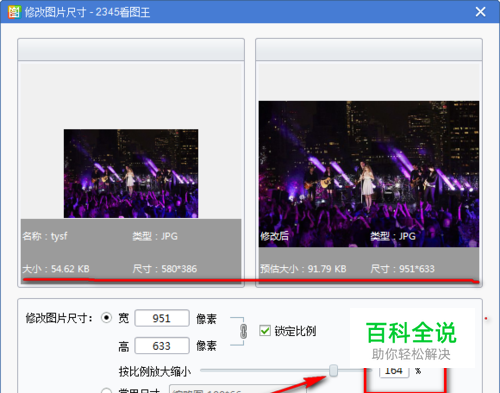Click the 修改图片尺寸 label

[x=59, y=318]
